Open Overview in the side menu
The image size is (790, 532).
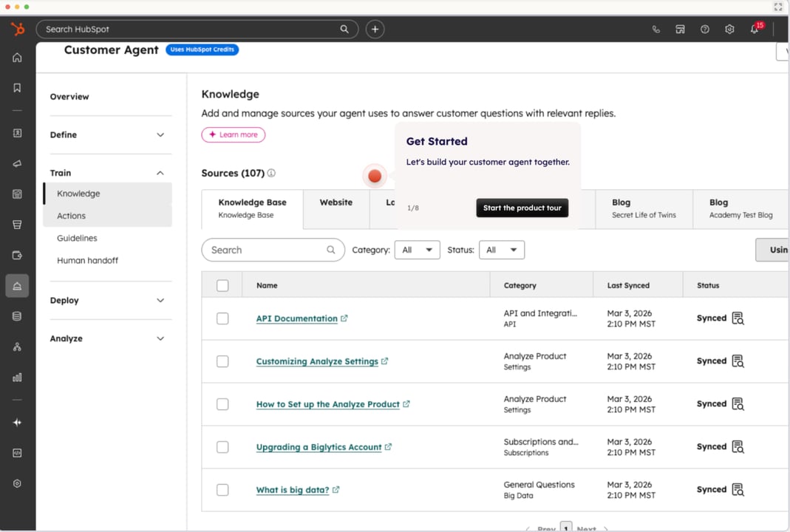tap(69, 97)
